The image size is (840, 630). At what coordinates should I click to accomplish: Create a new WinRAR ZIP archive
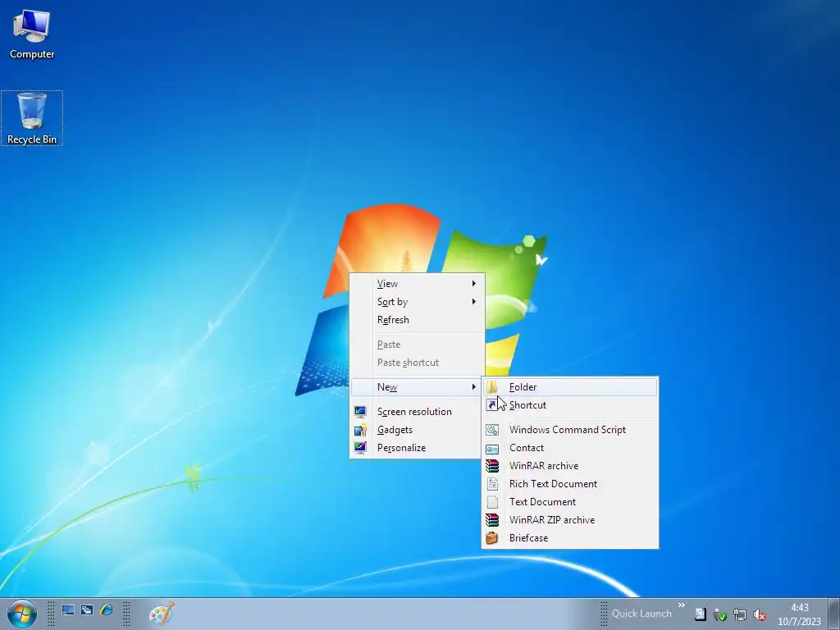click(570, 520)
